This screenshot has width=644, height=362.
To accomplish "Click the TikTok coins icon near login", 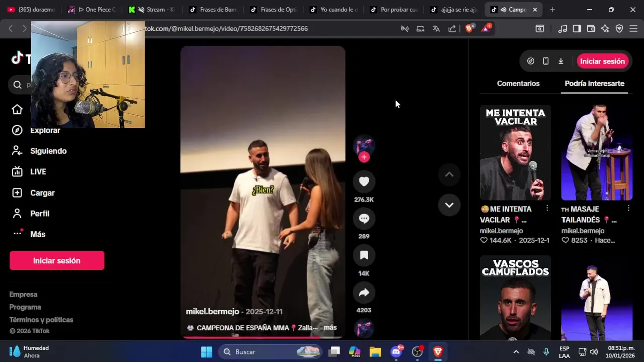I will pyautogui.click(x=531, y=61).
